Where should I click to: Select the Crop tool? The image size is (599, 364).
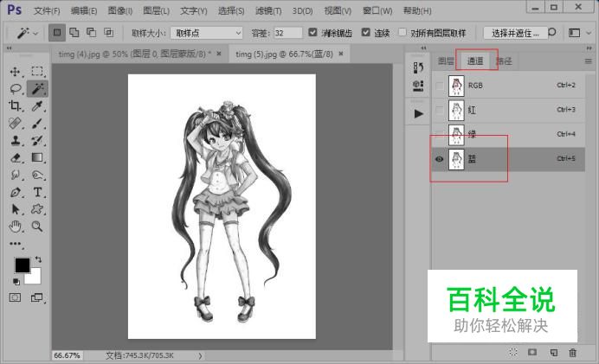[15, 105]
